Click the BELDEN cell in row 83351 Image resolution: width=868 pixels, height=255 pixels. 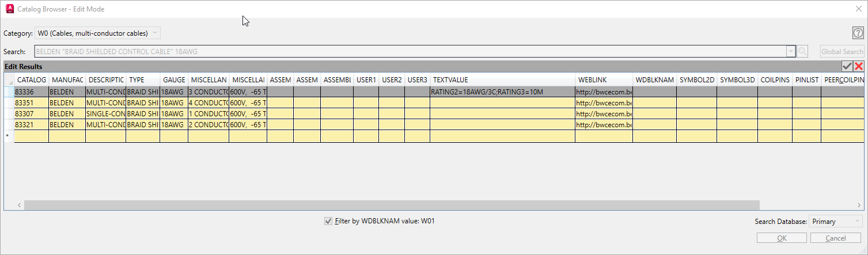pos(67,102)
